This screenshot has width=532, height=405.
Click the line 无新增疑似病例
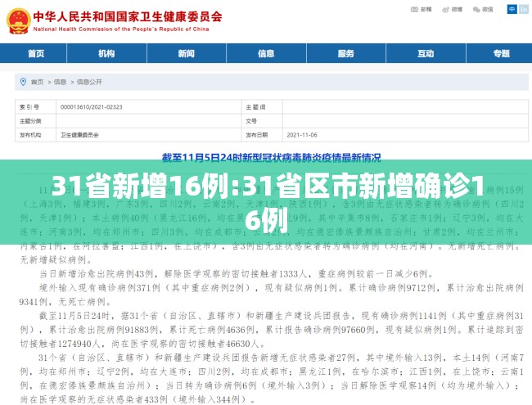coord(56,260)
